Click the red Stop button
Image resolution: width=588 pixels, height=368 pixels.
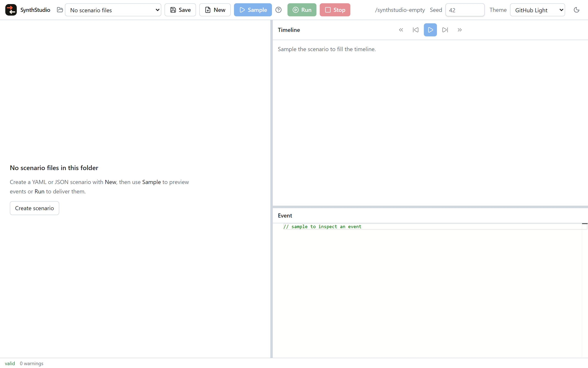pos(335,10)
